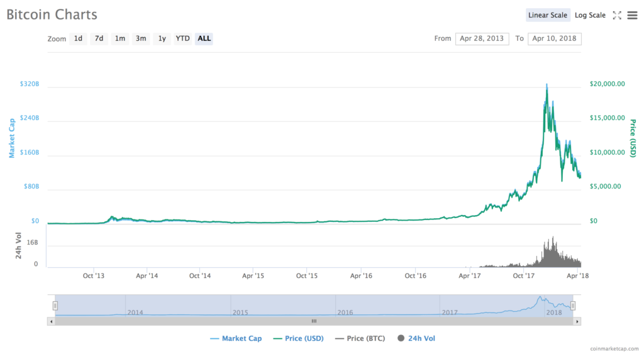Click the $160B market cap label
Viewport: 644px width, 359px height.
30,152
